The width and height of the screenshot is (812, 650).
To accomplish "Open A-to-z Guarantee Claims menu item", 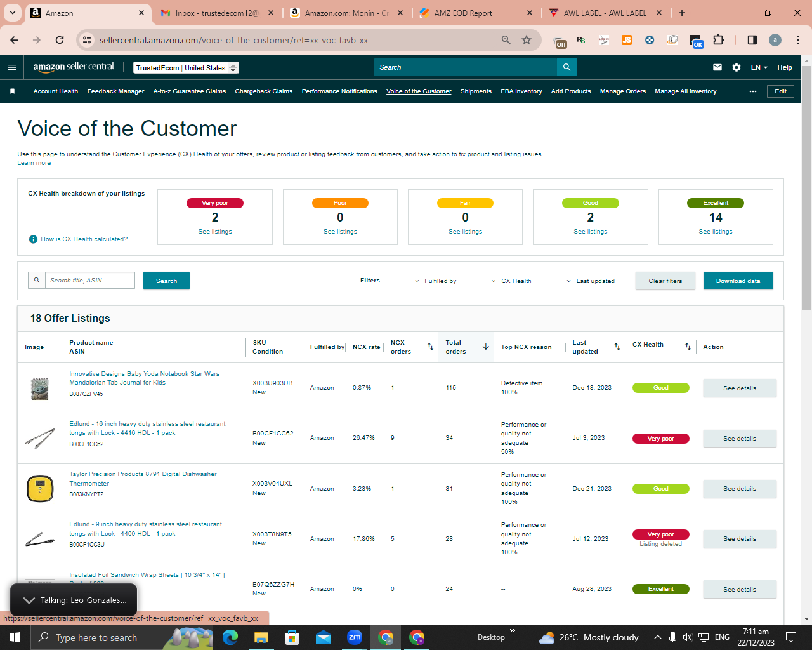I will tap(190, 91).
